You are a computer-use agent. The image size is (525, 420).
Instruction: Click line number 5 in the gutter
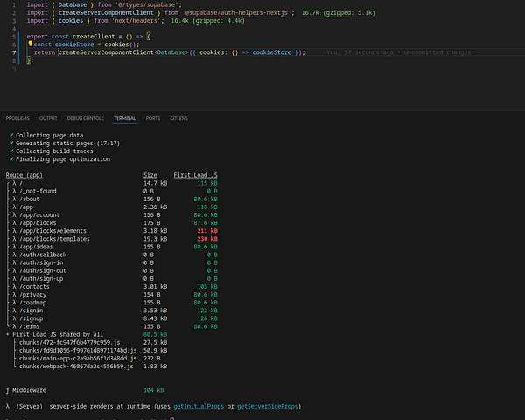[x=14, y=36]
